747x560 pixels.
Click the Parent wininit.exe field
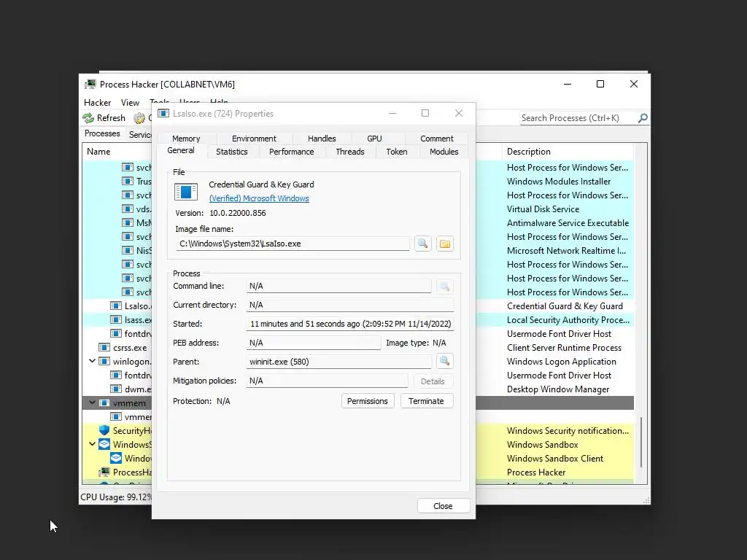tap(338, 362)
